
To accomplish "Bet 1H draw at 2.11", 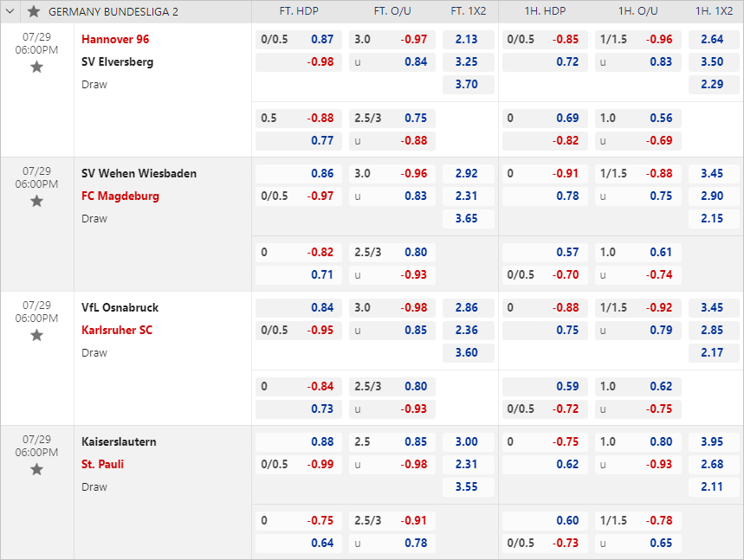I will 714,487.
